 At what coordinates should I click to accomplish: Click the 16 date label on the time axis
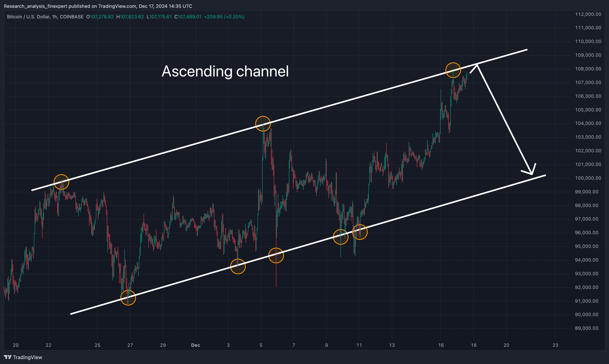pyautogui.click(x=441, y=345)
